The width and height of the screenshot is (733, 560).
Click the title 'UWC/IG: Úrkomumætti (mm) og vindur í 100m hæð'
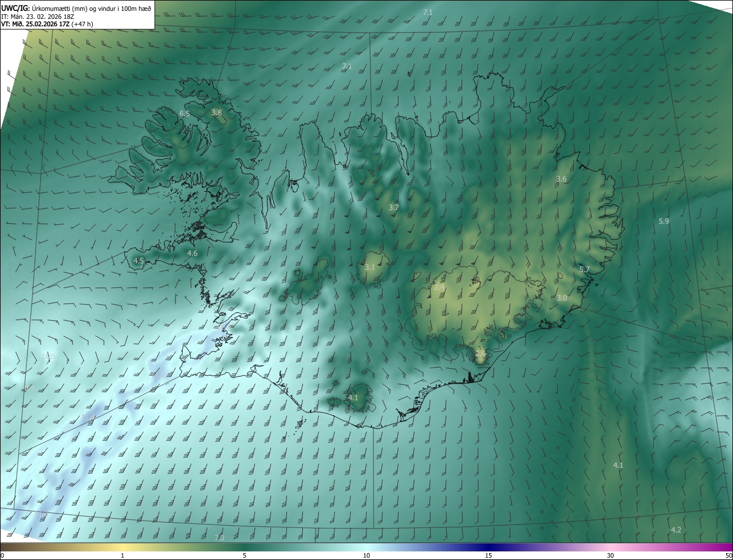pyautogui.click(x=76, y=7)
